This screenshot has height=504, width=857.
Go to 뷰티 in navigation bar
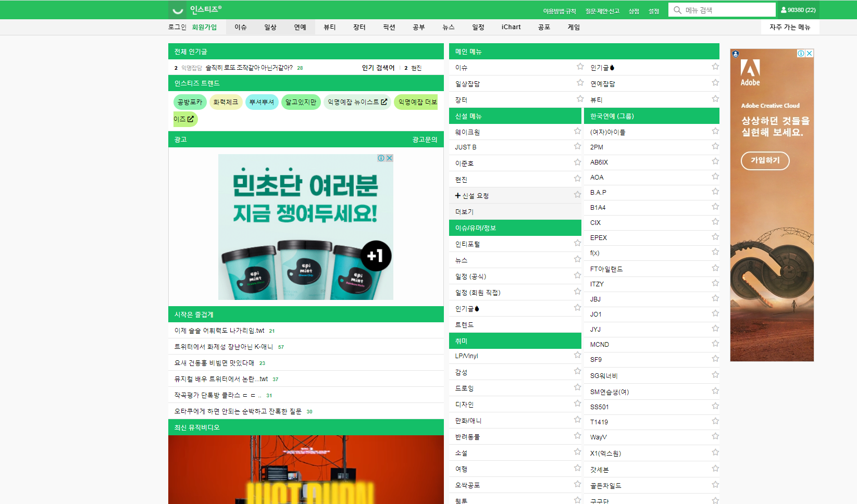[330, 27]
